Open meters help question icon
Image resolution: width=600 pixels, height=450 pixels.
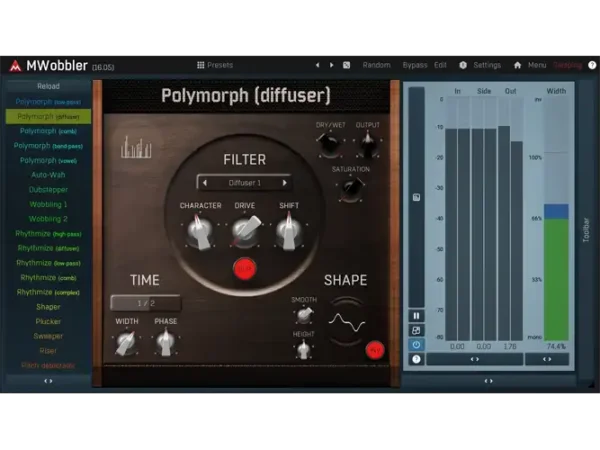416,359
